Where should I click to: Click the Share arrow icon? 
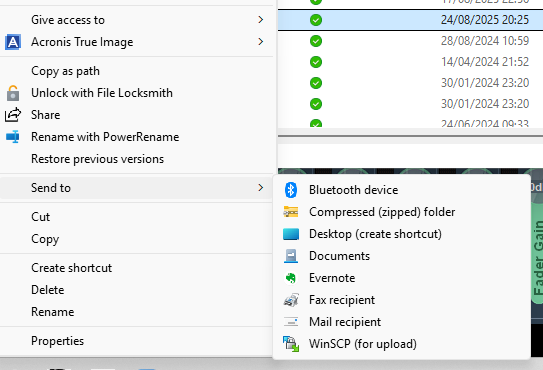click(13, 115)
